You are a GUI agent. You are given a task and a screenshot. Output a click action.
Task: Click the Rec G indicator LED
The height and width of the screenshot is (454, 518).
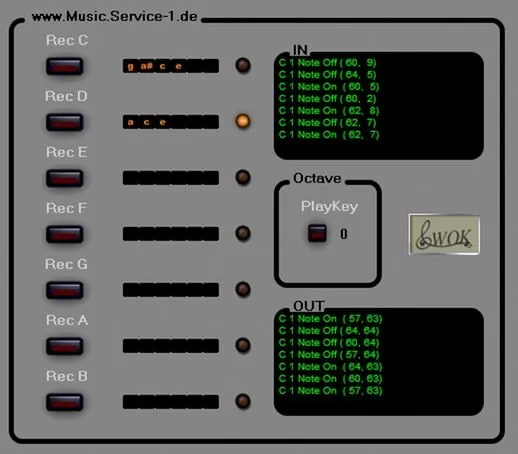(243, 289)
